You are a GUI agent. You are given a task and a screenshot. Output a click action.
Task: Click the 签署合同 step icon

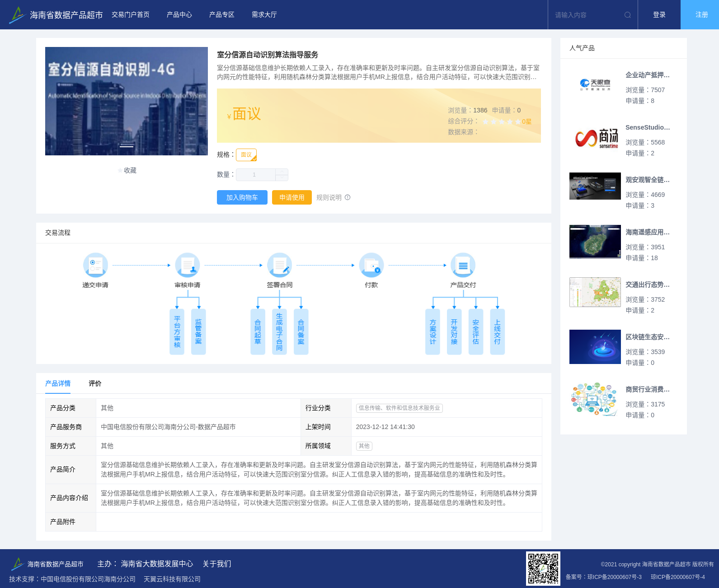click(280, 265)
